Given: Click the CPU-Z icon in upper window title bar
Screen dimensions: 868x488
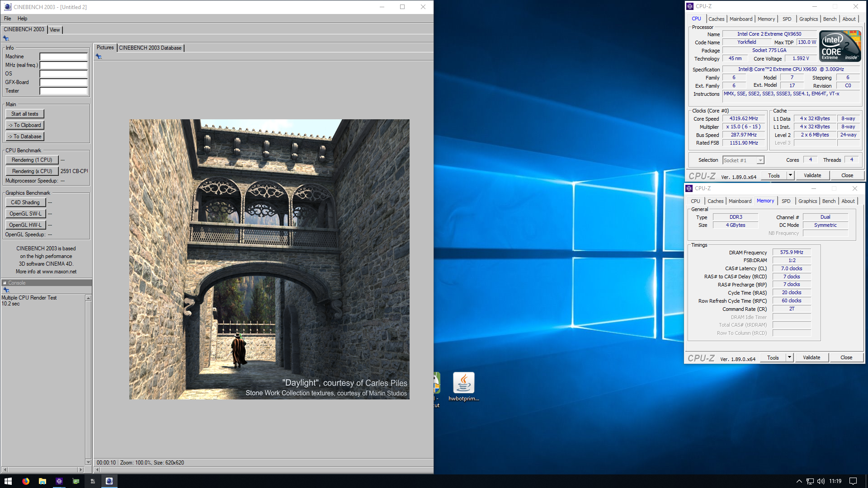Looking at the screenshot, I should click(x=690, y=6).
